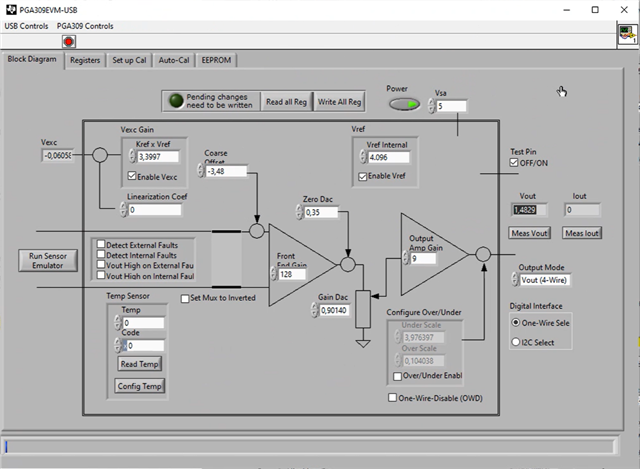Click the Config Temp button
640x469 pixels.
click(x=140, y=386)
